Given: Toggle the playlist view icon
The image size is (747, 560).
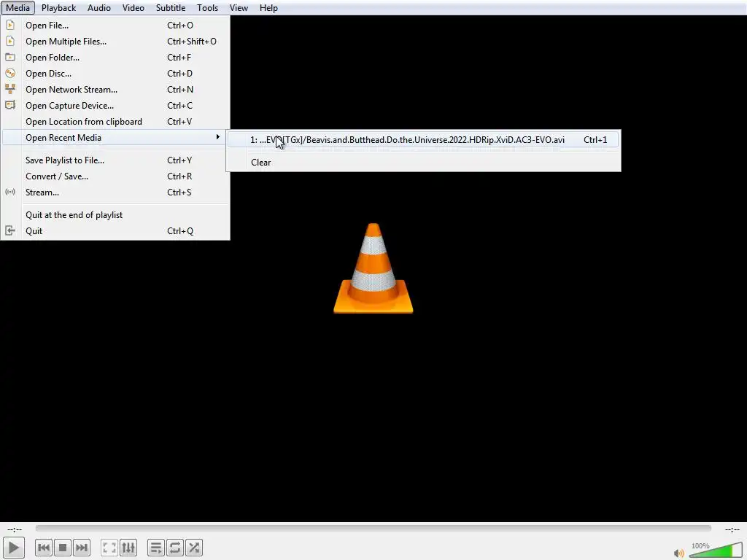Looking at the screenshot, I should 156,548.
